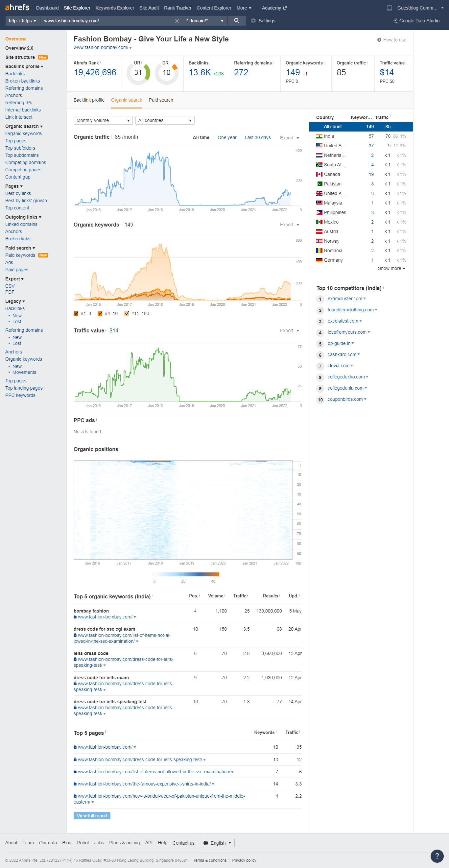Screen dimensions: 449x868
Task: Click the New badge beside Paid keywords
Action: coord(43,255)
